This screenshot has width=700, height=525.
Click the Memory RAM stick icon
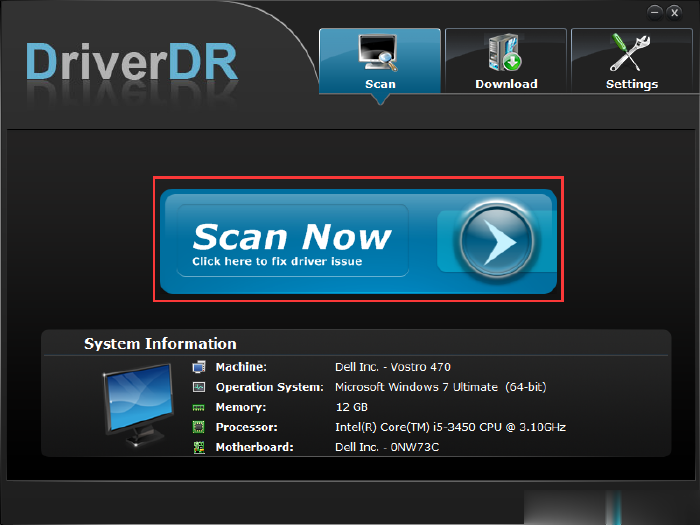(x=199, y=407)
